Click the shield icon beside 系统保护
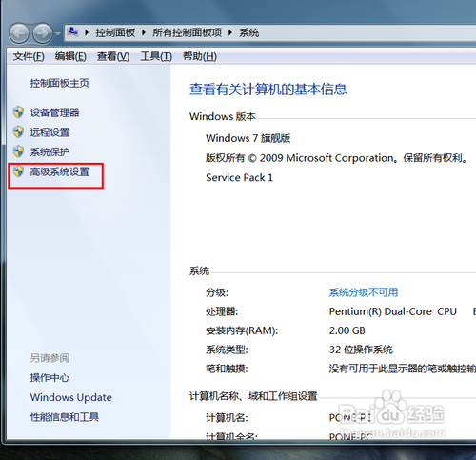 pyautogui.click(x=18, y=151)
